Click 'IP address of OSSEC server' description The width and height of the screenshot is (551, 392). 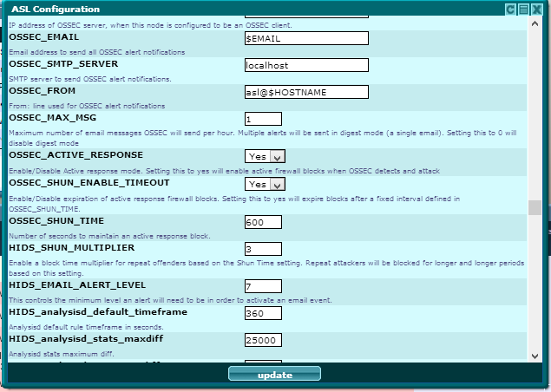pos(150,25)
